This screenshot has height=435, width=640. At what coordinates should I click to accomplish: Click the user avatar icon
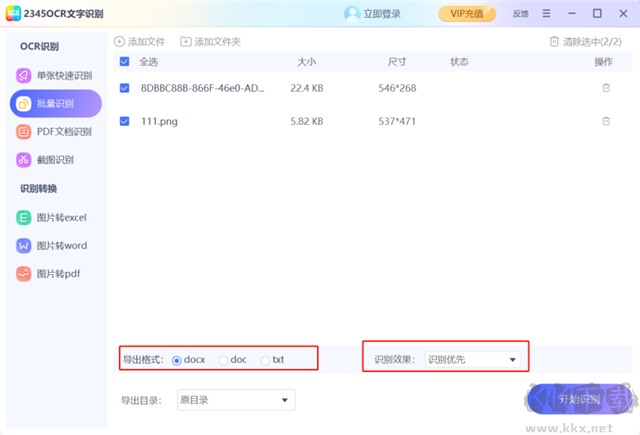(352, 13)
